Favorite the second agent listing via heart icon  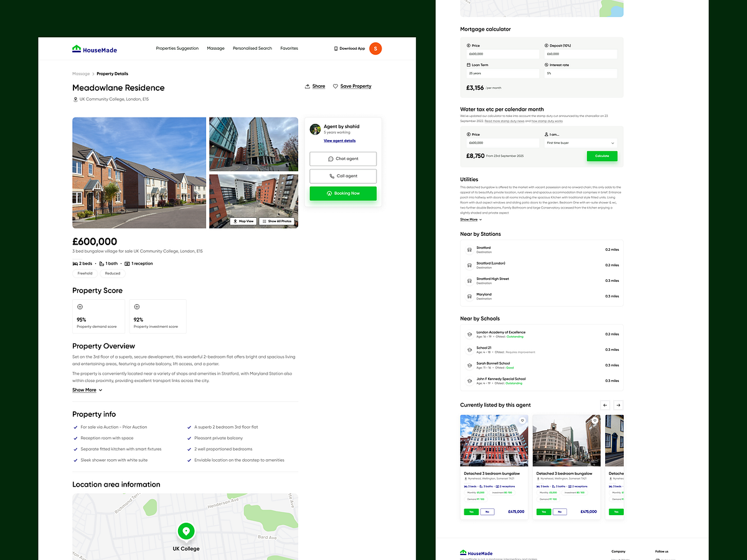pos(594,420)
